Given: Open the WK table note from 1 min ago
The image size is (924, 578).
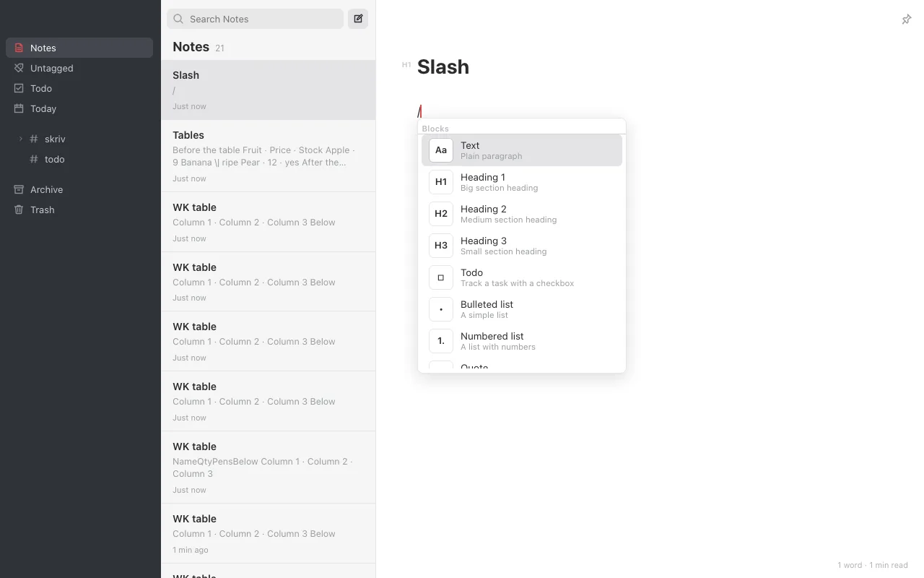Looking at the screenshot, I should (268, 533).
